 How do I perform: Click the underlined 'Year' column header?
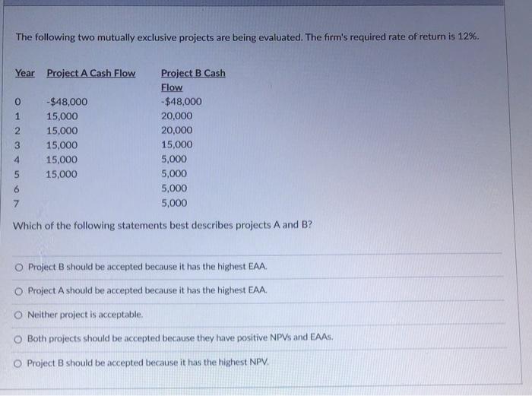(x=25, y=73)
